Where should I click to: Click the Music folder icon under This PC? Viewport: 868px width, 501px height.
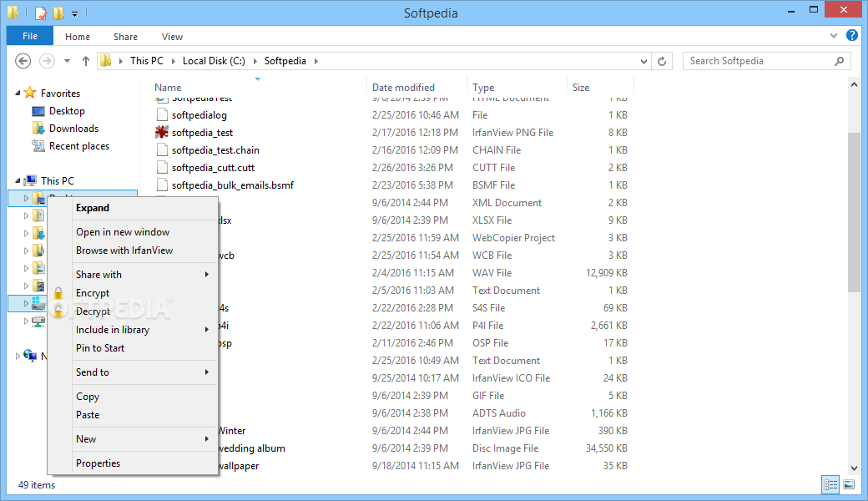pos(38,250)
